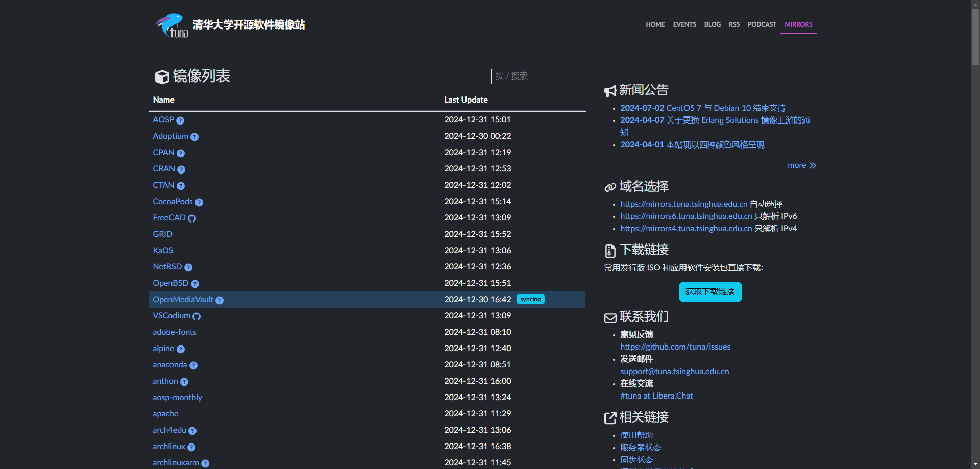Click the package icon beside 镜像列表
This screenshot has width=980, height=469.
click(x=161, y=77)
